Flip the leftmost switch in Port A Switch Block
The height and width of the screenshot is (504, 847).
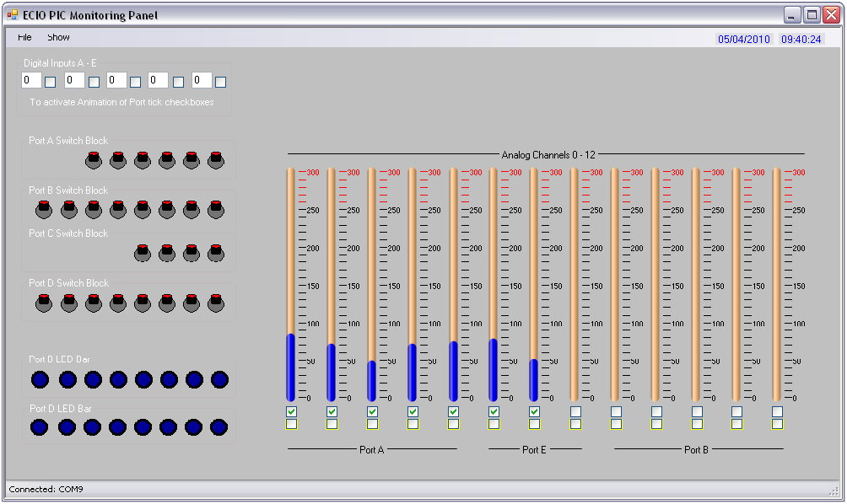tap(94, 160)
